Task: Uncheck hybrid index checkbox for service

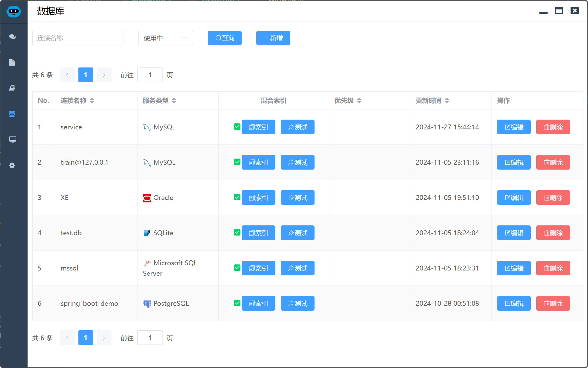Action: (x=237, y=126)
